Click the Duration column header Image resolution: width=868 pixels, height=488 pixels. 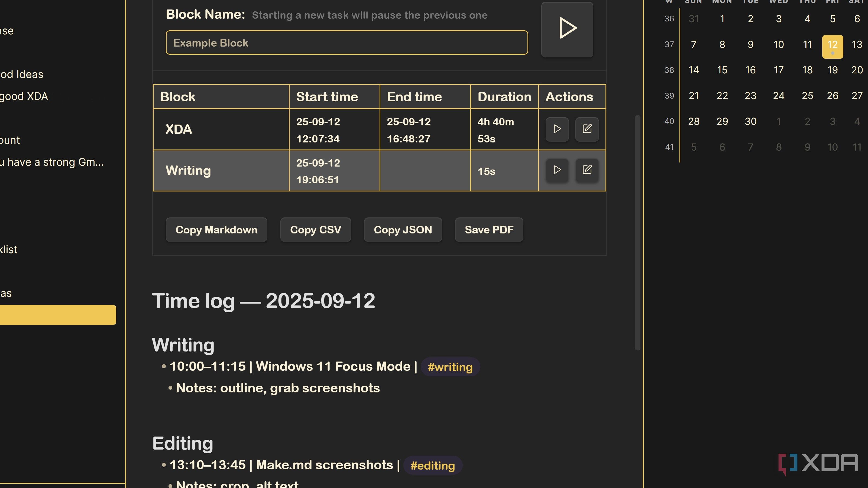tap(504, 97)
